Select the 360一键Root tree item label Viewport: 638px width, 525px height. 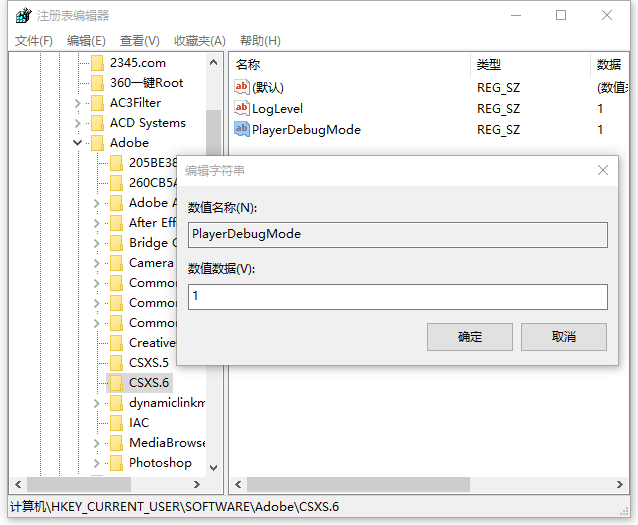tap(146, 83)
